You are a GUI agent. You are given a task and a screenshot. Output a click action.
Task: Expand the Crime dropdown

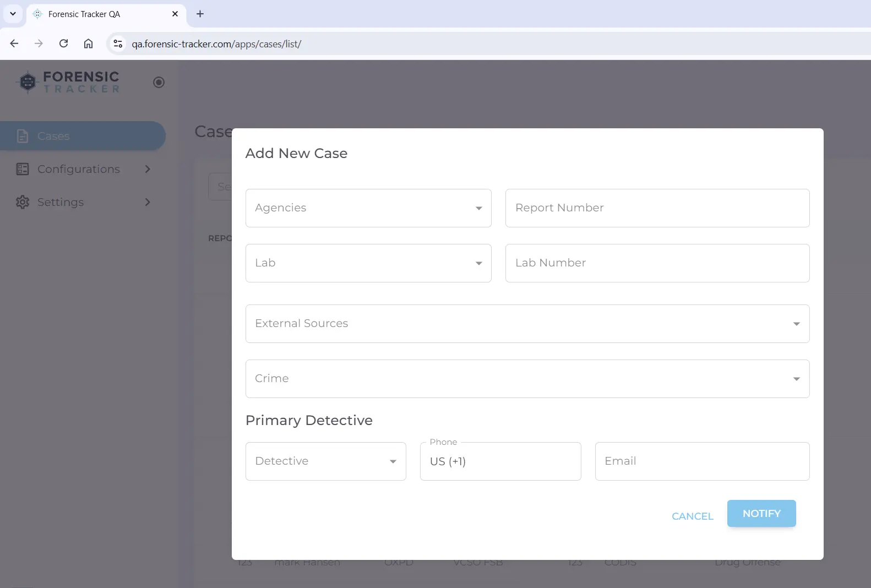[x=527, y=379]
